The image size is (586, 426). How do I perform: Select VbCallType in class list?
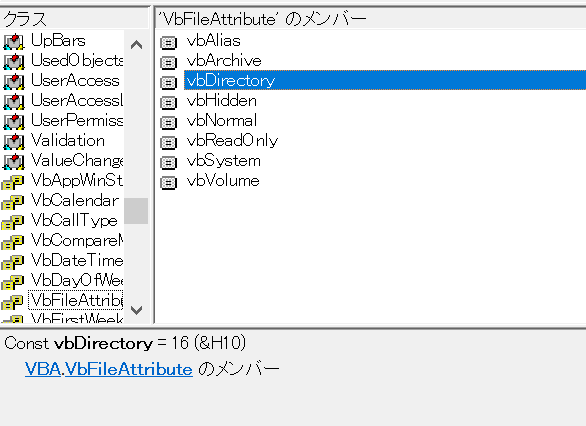click(74, 220)
